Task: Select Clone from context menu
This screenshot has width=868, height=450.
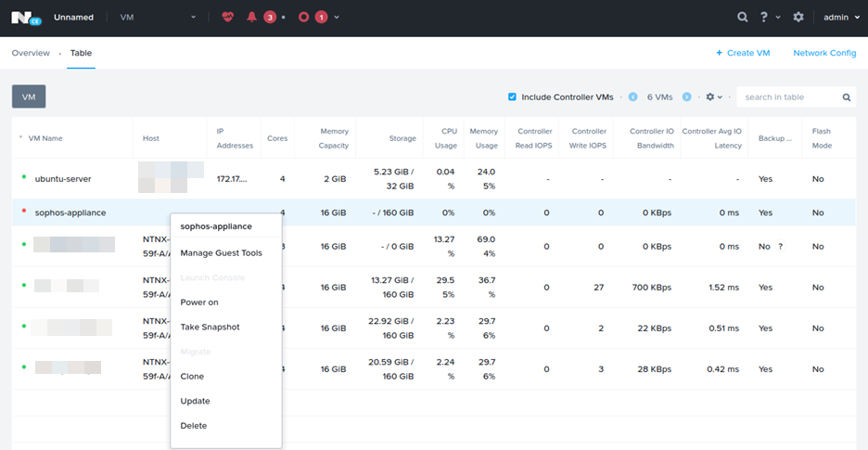Action: [192, 377]
